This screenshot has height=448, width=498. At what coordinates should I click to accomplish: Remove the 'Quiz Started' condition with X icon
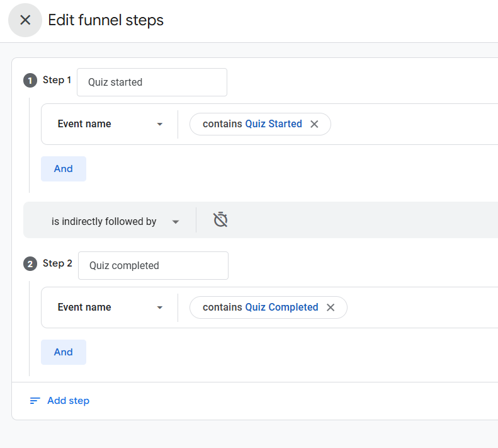click(x=315, y=124)
